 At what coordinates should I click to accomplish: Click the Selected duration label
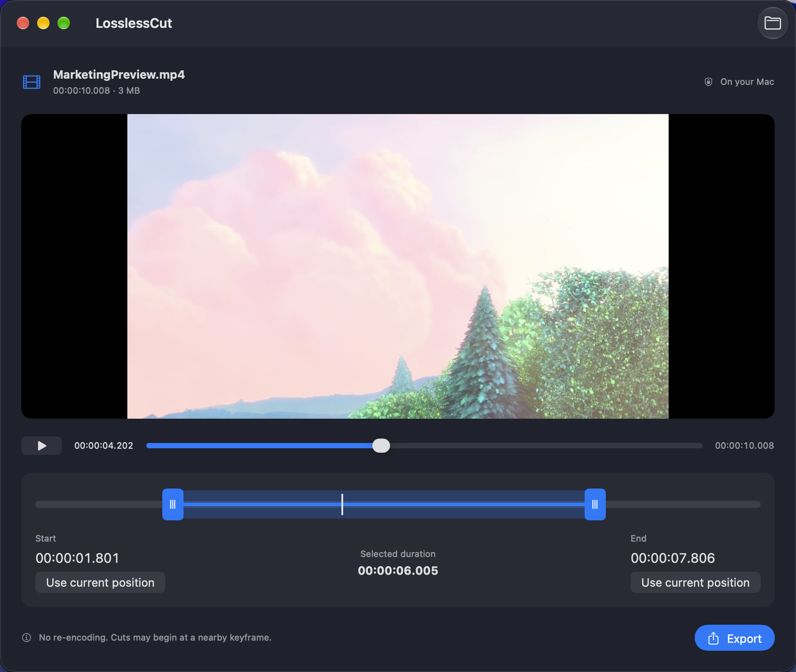pos(398,554)
